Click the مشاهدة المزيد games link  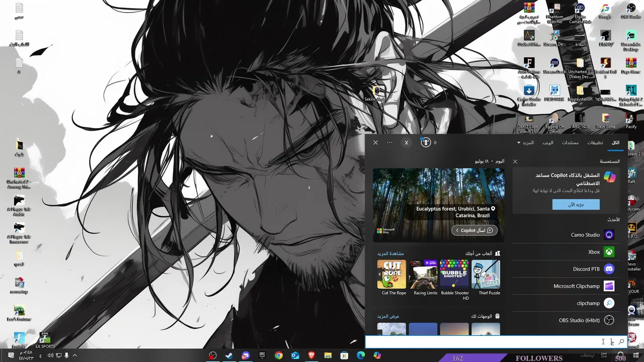point(390,253)
